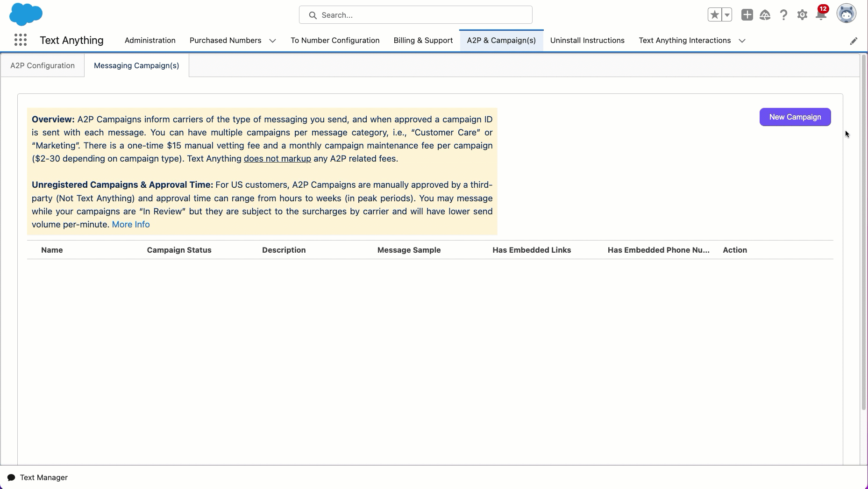
Task: Open the Billing & Support tab
Action: pyautogui.click(x=423, y=40)
